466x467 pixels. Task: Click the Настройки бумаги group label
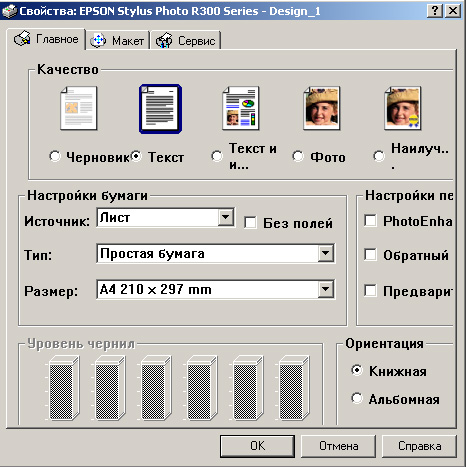coord(87,195)
